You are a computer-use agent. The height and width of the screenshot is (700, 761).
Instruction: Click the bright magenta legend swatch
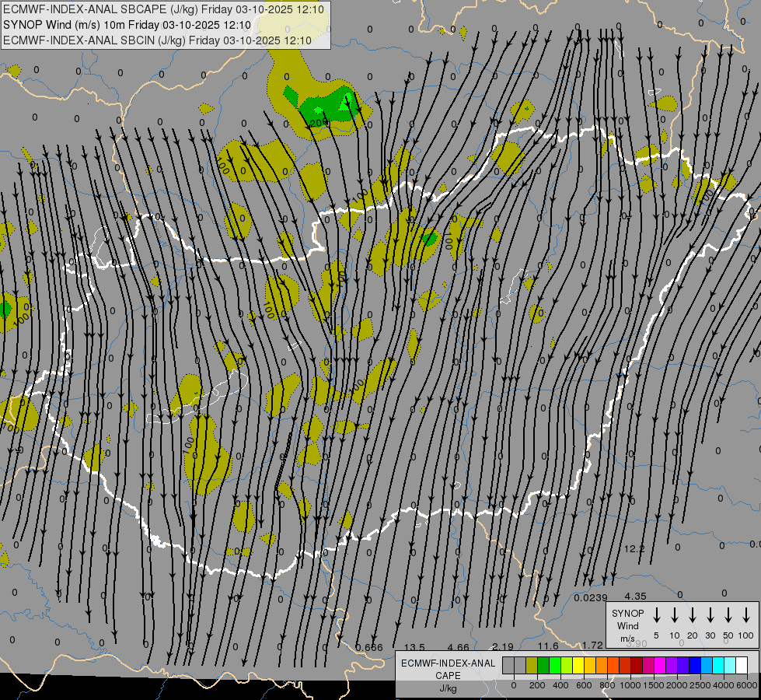(660, 665)
